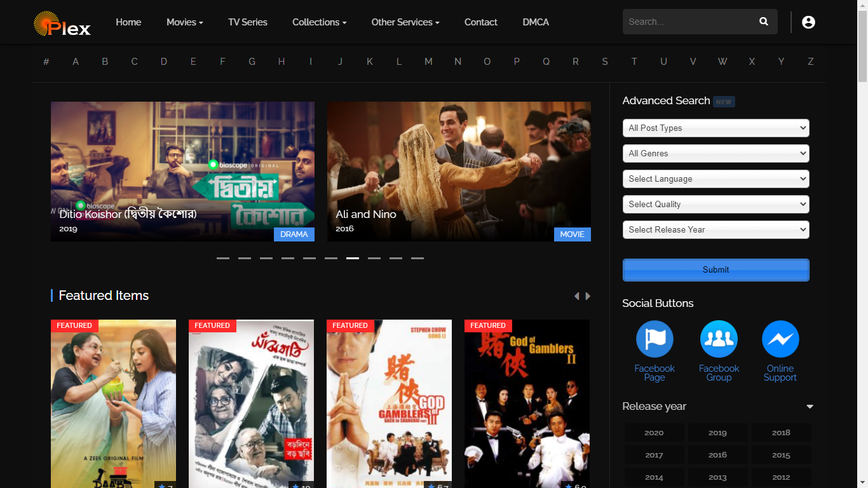Image resolution: width=868 pixels, height=488 pixels.
Task: Open the Select Language dropdown
Action: [x=715, y=179]
